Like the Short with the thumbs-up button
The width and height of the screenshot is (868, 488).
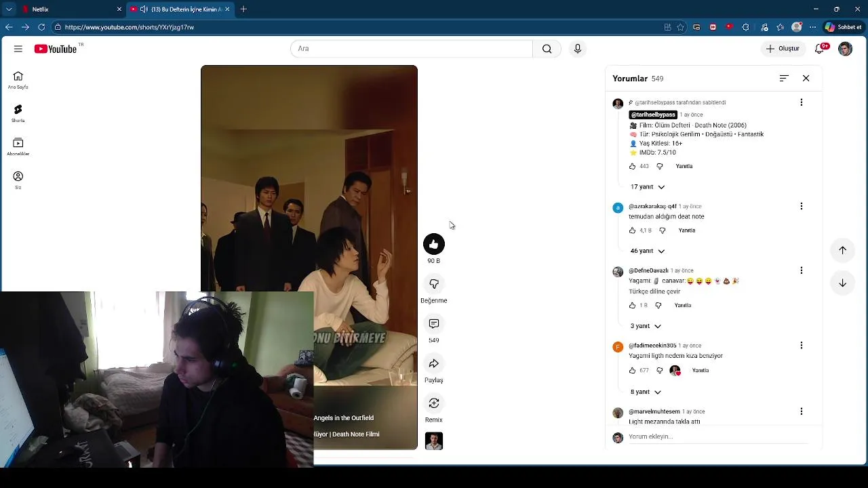(434, 244)
